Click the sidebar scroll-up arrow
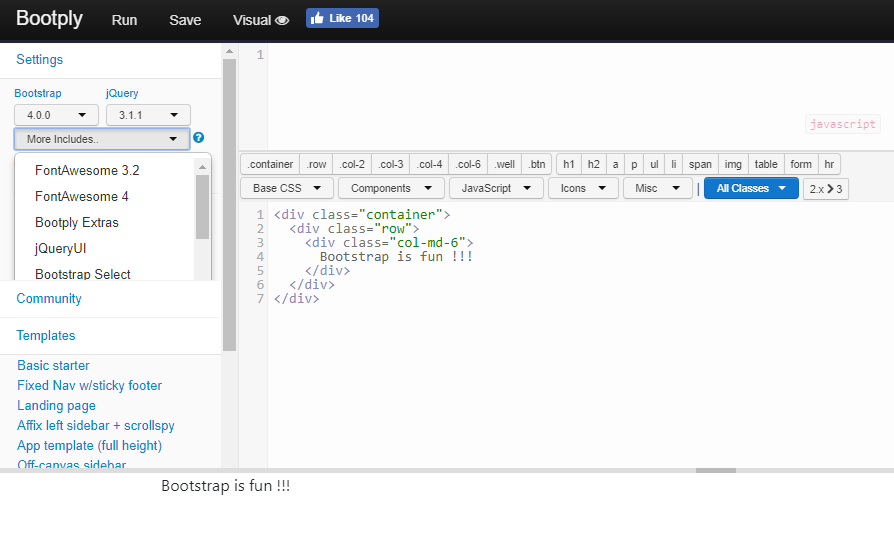Image resolution: width=894 pixels, height=542 pixels. coord(229,51)
